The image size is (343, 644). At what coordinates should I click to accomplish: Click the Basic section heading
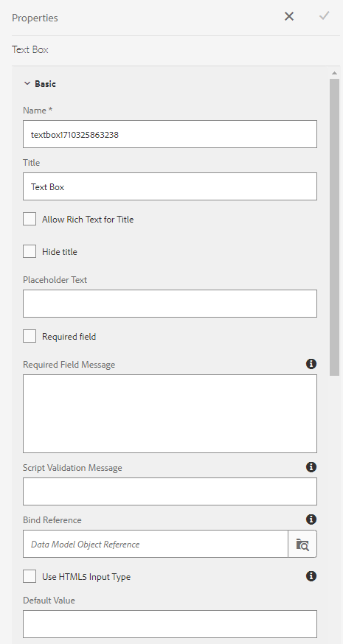pos(45,83)
